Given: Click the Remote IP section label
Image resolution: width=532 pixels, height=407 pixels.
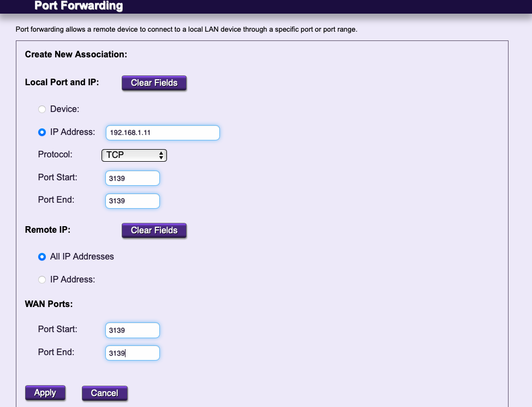Looking at the screenshot, I should [x=47, y=230].
